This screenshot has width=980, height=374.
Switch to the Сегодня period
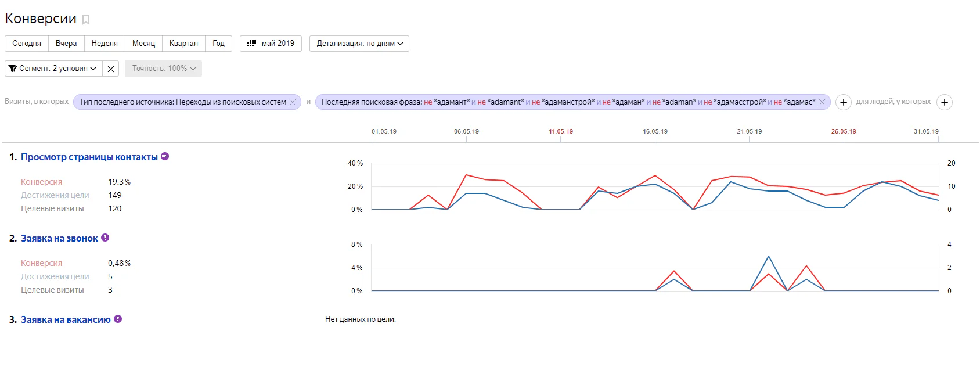[x=27, y=44]
